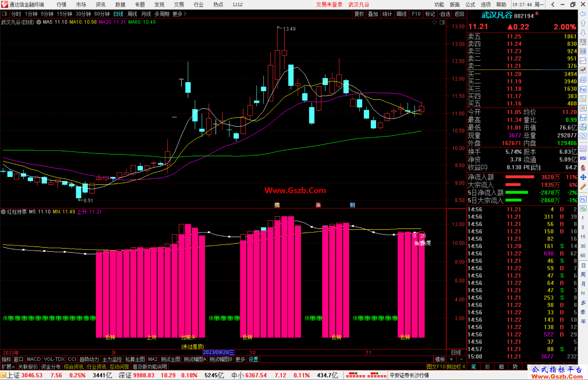Click the panel layout icon left of 分时

click(5, 14)
